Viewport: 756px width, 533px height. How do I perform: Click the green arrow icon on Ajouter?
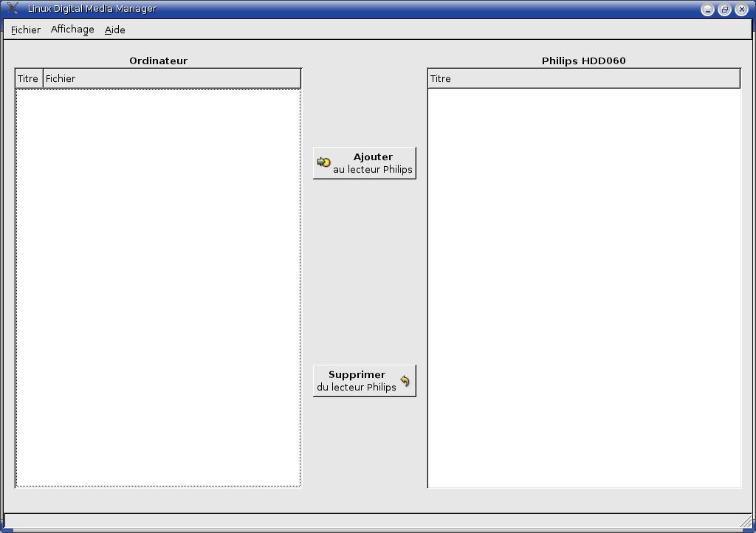(323, 162)
